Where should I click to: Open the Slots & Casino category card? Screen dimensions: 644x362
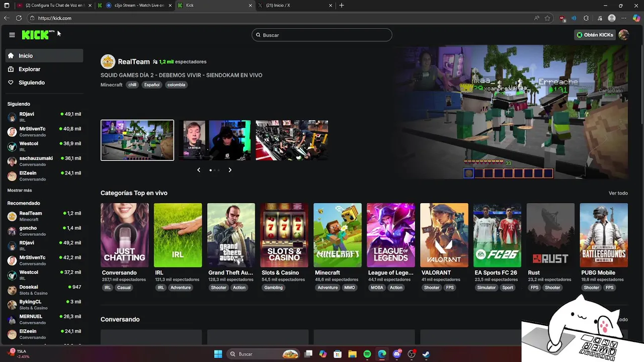(284, 235)
